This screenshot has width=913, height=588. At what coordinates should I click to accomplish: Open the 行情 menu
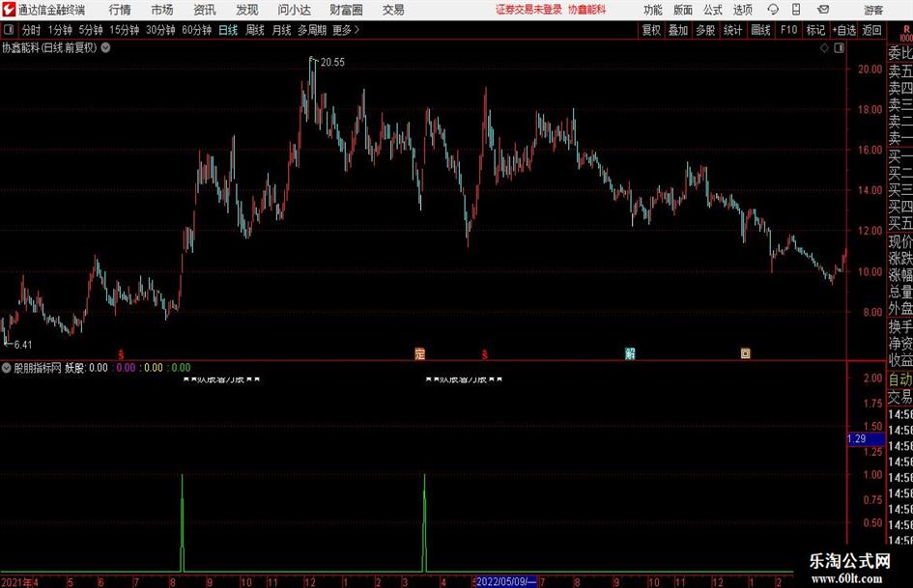tap(120, 10)
